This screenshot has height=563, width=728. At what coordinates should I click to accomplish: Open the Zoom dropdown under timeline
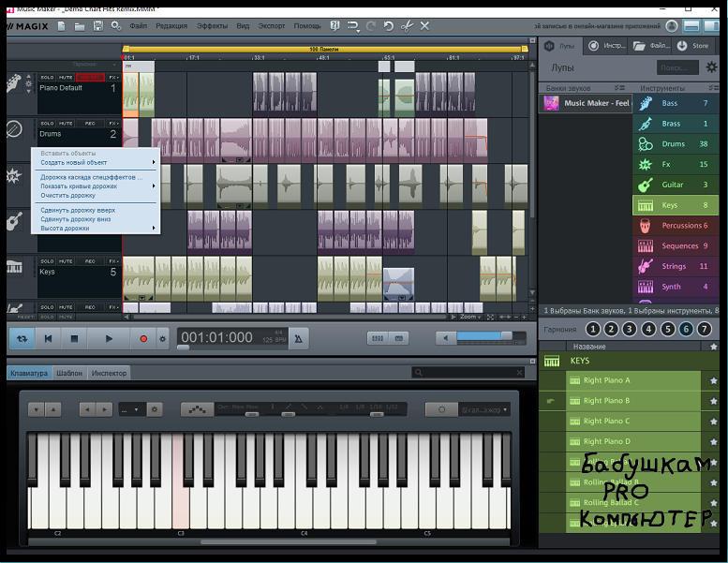point(470,317)
